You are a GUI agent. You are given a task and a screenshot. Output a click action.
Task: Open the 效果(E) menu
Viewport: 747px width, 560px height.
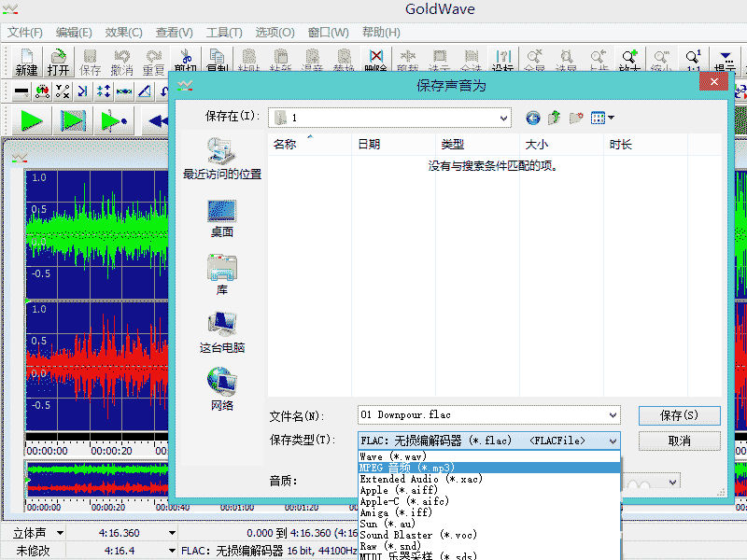[x=121, y=32]
